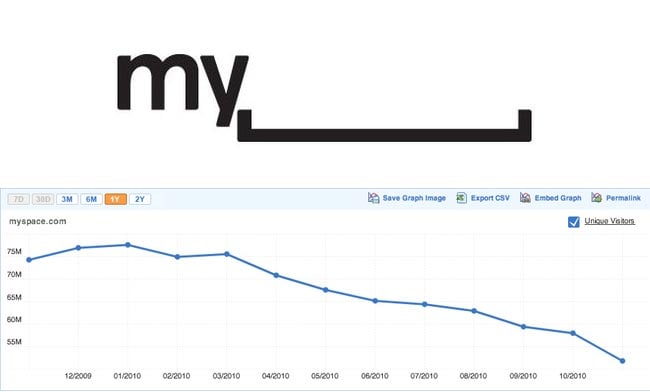Viewport: 650px width, 392px height.
Task: Select the 1Y time range button
Action: point(115,199)
